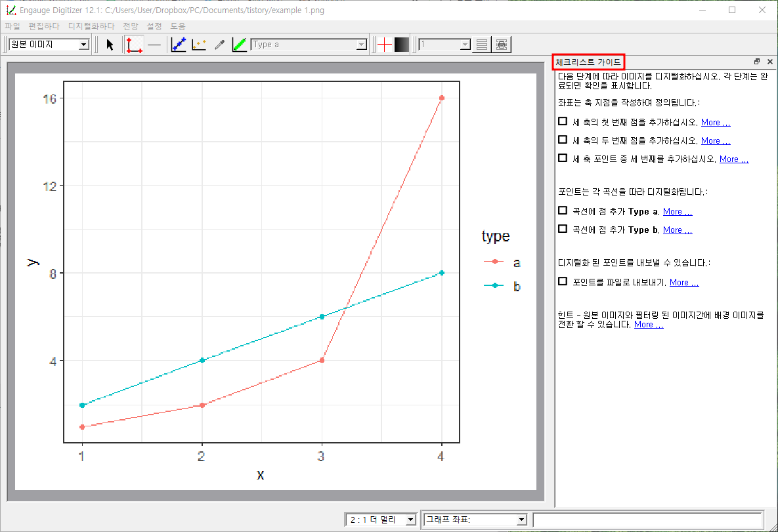Open the 디지털화하다 menu
The image size is (778, 532).
(91, 26)
